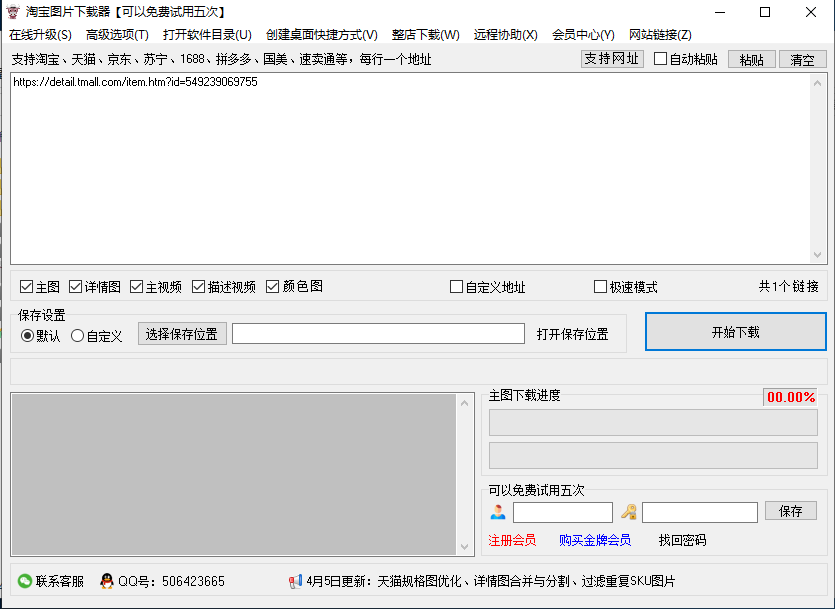Click the lower download progress bar
Screen dimensions: 835x609
[x=653, y=455]
